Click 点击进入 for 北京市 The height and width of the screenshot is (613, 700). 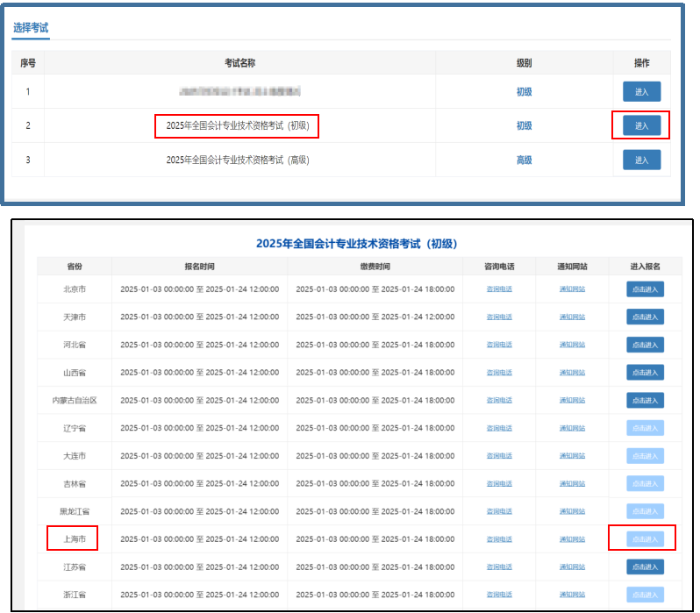coord(645,289)
